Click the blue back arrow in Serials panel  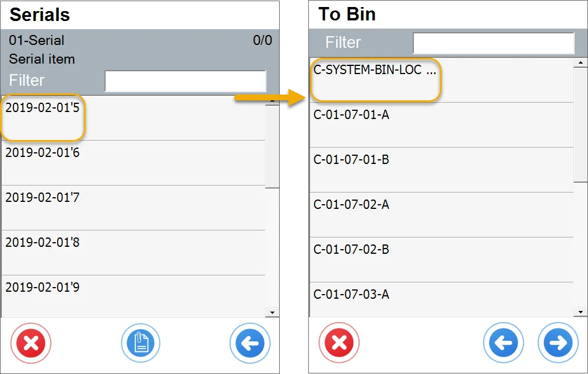250,343
